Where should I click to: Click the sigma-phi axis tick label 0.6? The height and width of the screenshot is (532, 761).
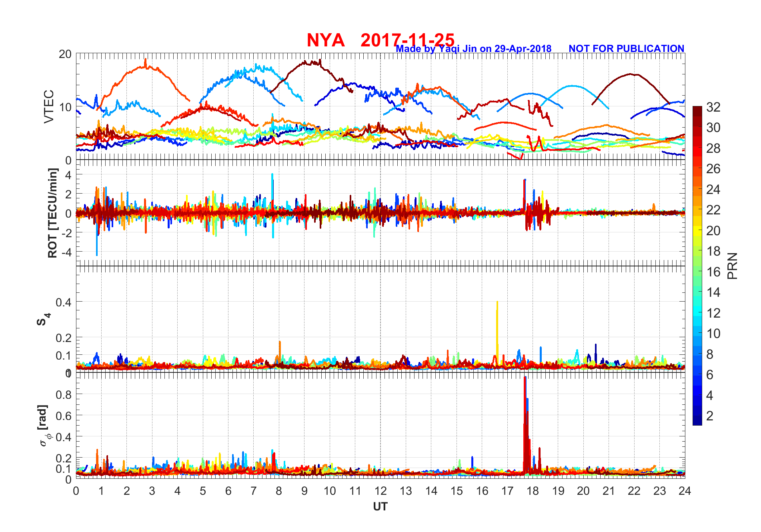(x=64, y=416)
